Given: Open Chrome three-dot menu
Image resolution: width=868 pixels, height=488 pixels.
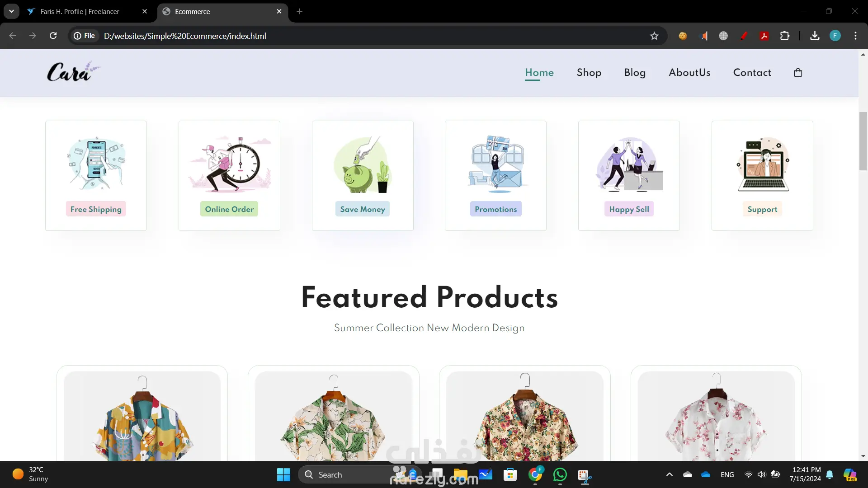Looking at the screenshot, I should coord(855,36).
